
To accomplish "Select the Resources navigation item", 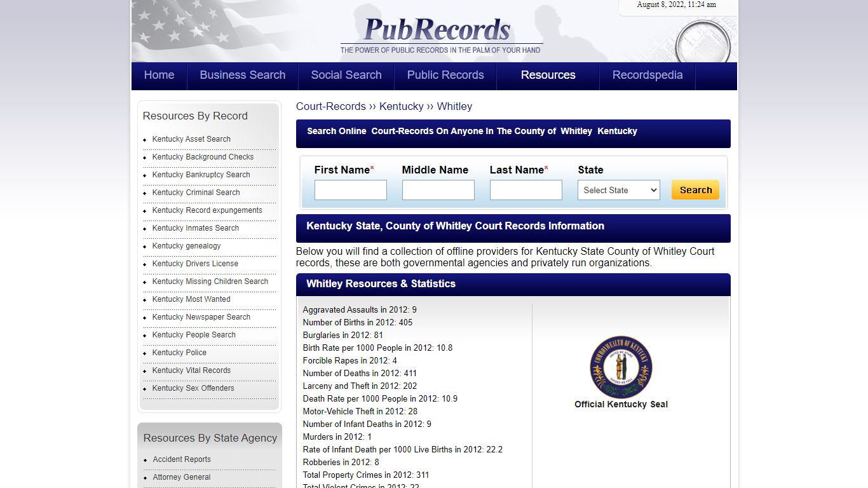I will pyautogui.click(x=548, y=75).
